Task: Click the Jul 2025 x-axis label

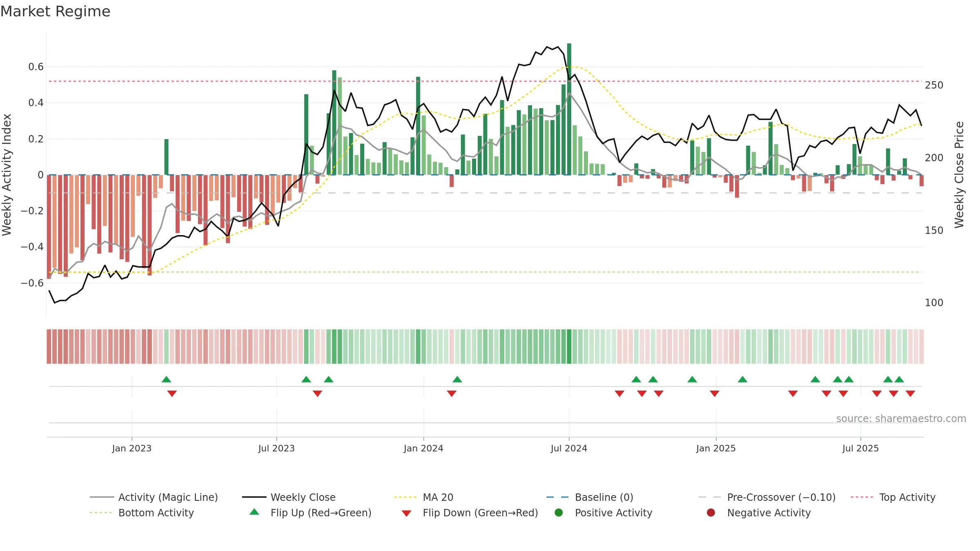Action: click(860, 449)
